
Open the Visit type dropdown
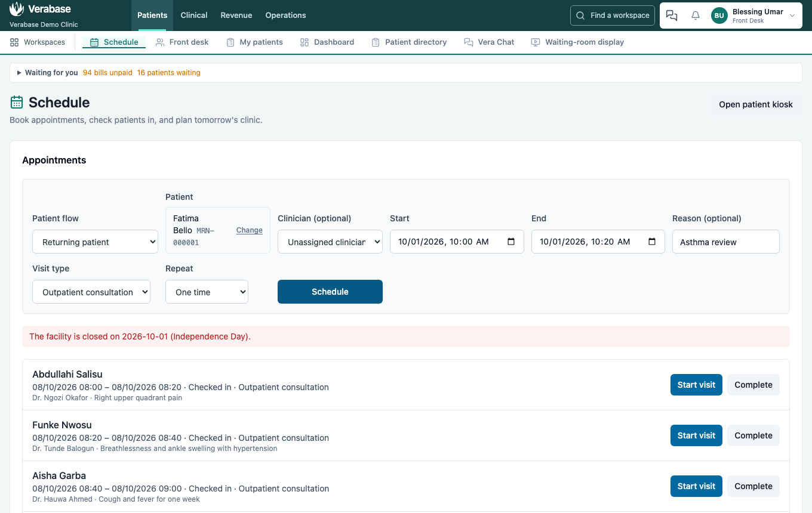coord(91,292)
